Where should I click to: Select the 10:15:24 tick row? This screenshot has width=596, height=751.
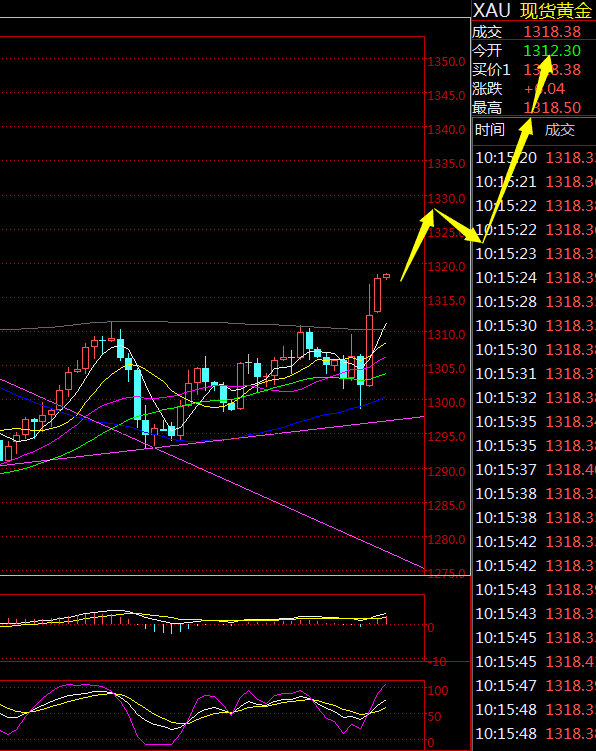pos(535,277)
